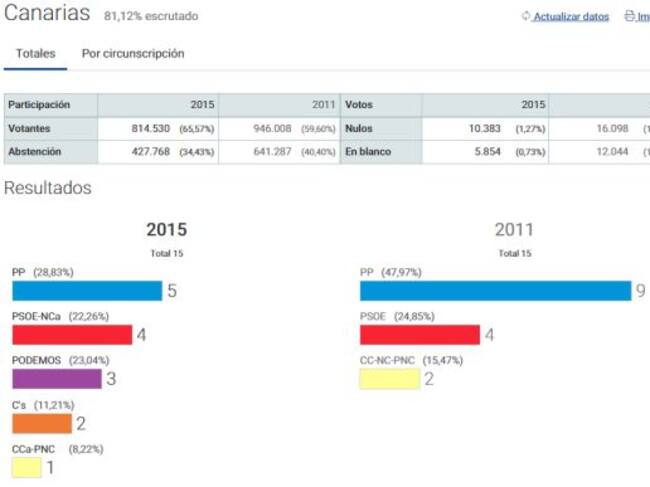650x487 pixels.
Task: Click the yellow CCa-PNC bar in 2015
Action: (27, 467)
